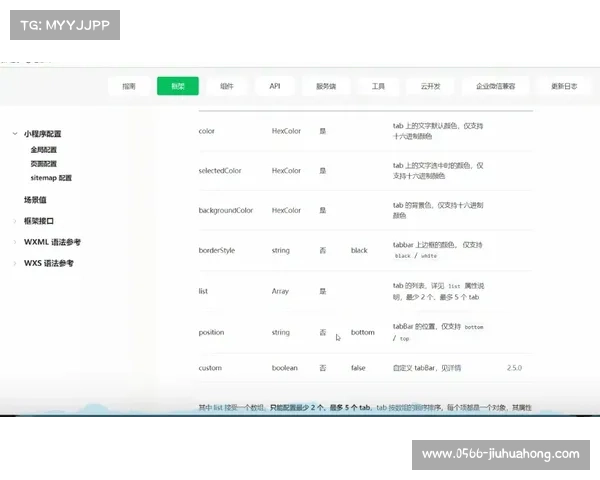Open the 指南 tab in top navigation
Image resolution: width=600 pixels, height=480 pixels.
click(129, 86)
